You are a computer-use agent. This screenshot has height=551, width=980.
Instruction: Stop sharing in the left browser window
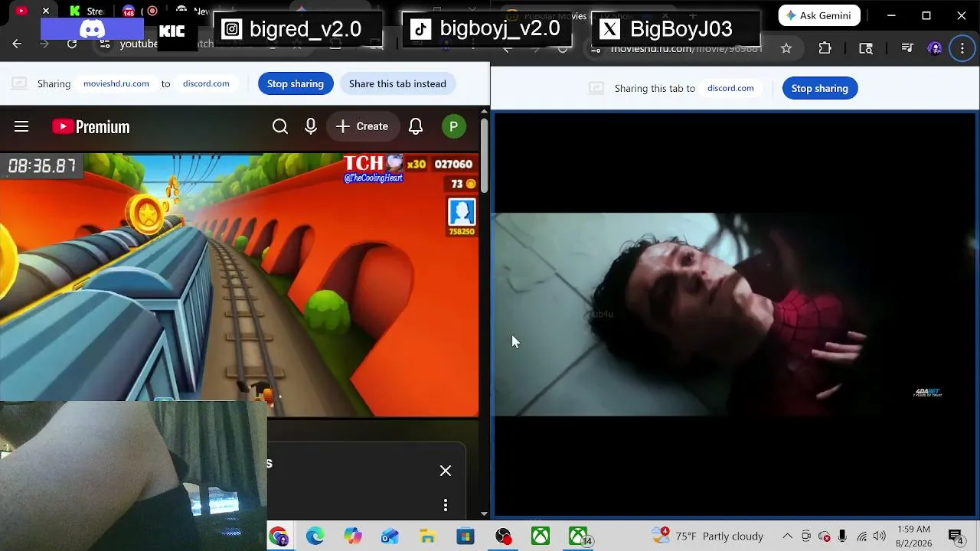coord(296,83)
